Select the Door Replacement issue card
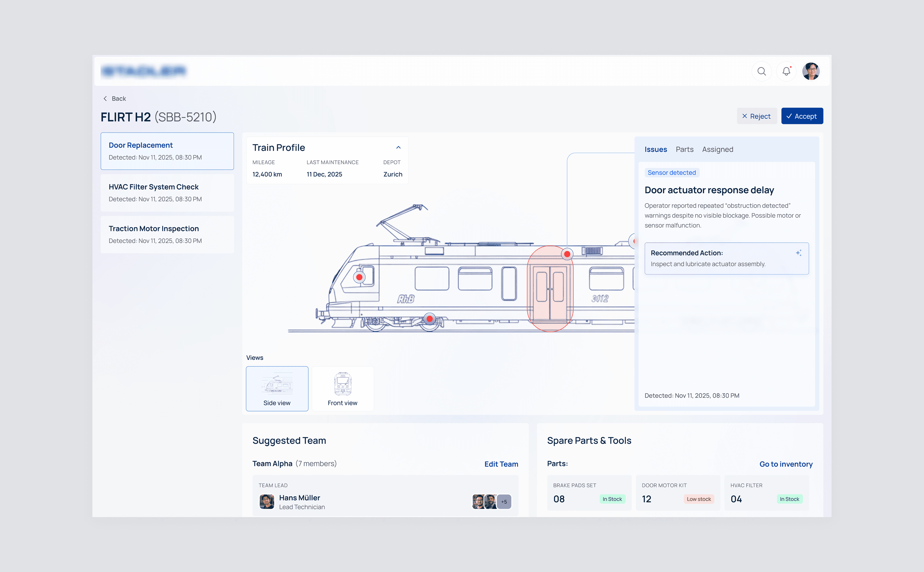The height and width of the screenshot is (572, 924). click(167, 151)
